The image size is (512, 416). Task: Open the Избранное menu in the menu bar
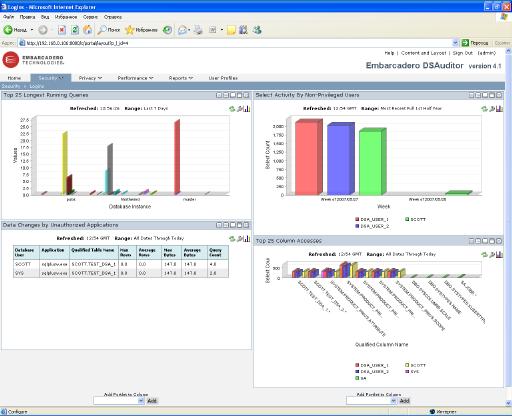pyautogui.click(x=66, y=17)
